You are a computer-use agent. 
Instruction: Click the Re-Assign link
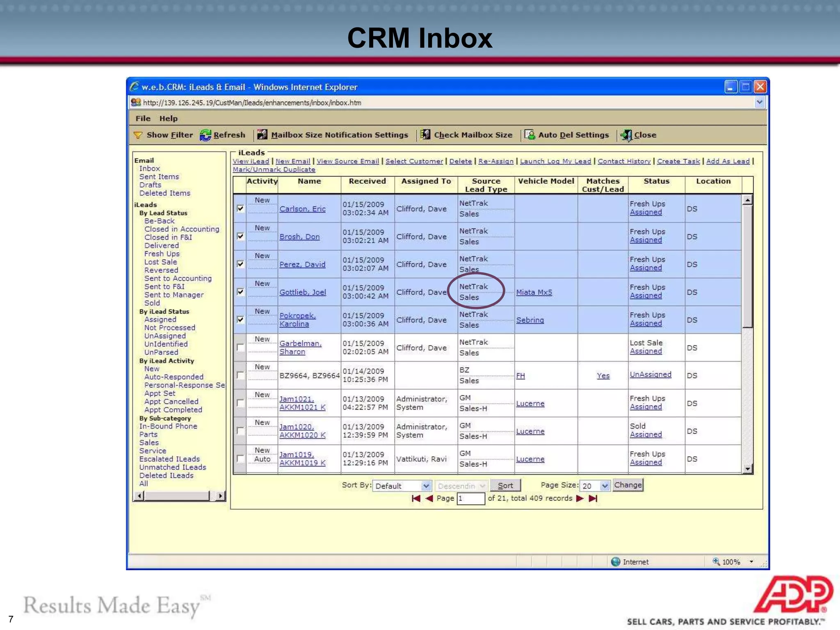496,161
